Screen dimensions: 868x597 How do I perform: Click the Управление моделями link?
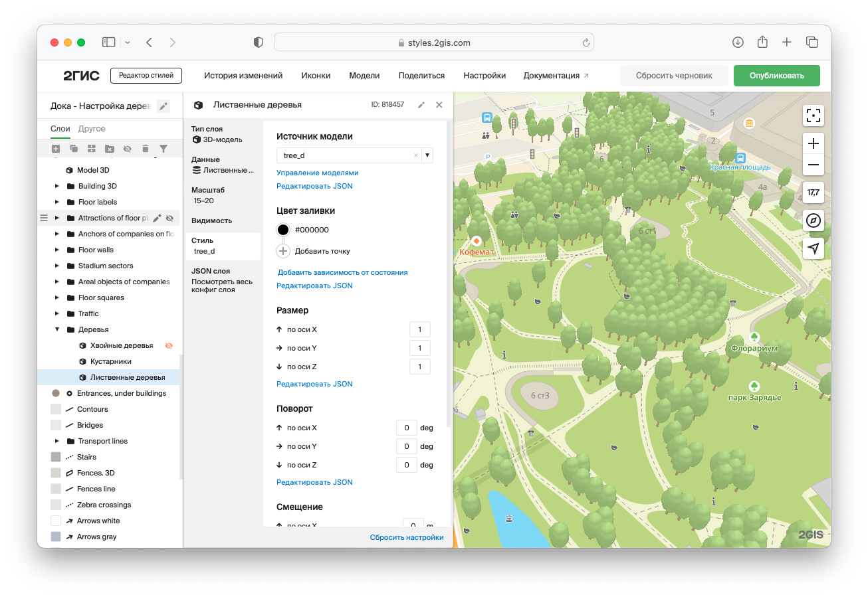click(x=317, y=173)
